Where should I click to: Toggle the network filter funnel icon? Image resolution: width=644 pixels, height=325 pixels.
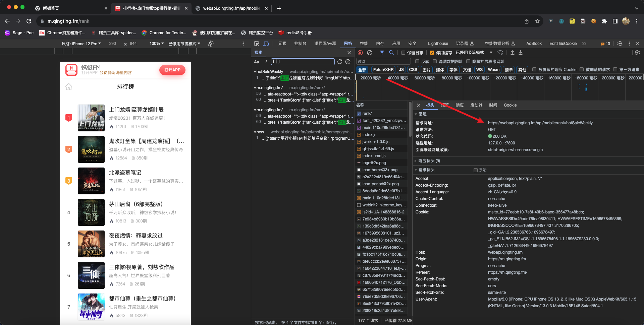(382, 53)
